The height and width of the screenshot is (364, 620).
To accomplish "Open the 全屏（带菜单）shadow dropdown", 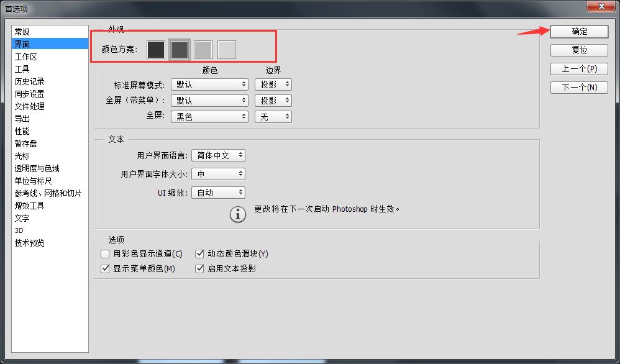I will (x=273, y=100).
